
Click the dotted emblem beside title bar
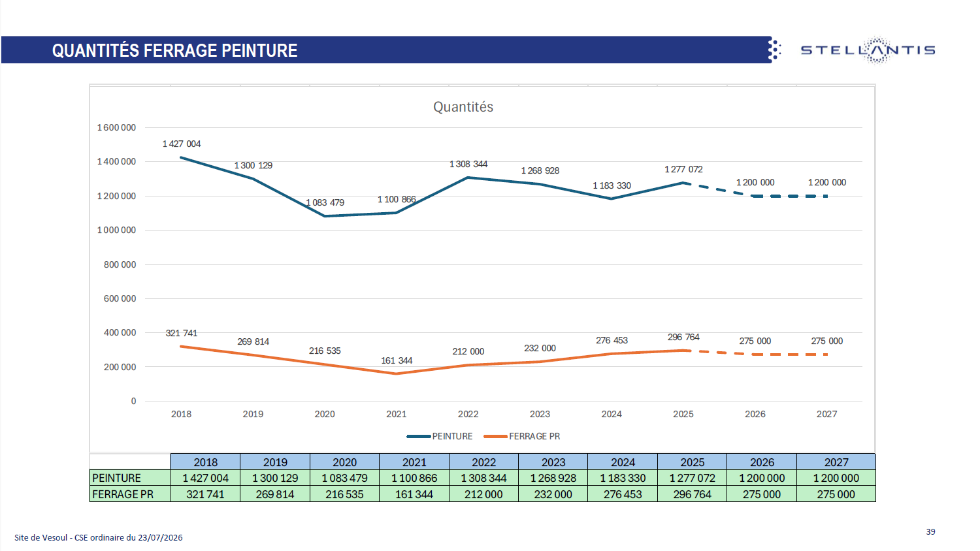pos(774,50)
